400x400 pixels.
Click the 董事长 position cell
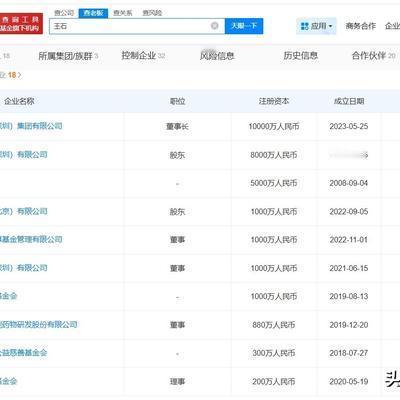tap(177, 127)
